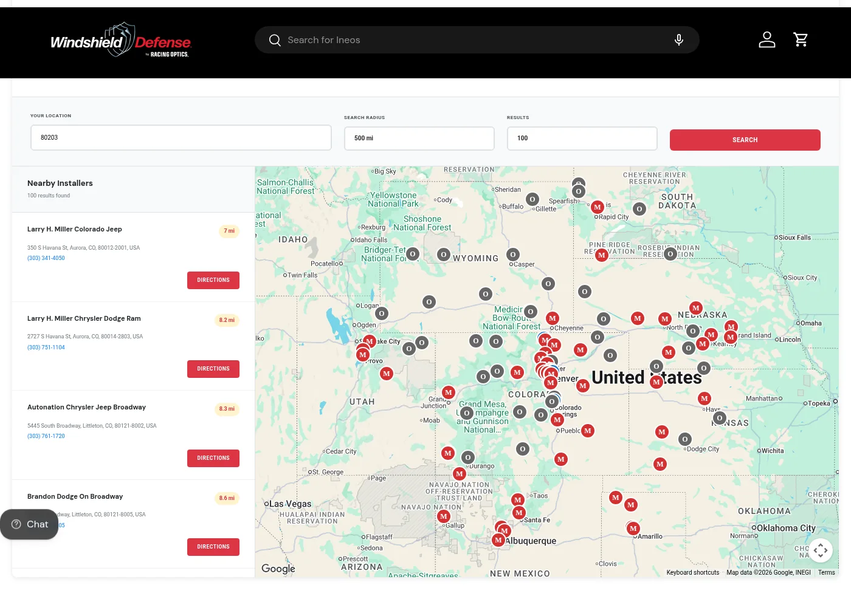Image resolution: width=851 pixels, height=616 pixels.
Task: Open the Results 100 dropdown
Action: pos(582,139)
